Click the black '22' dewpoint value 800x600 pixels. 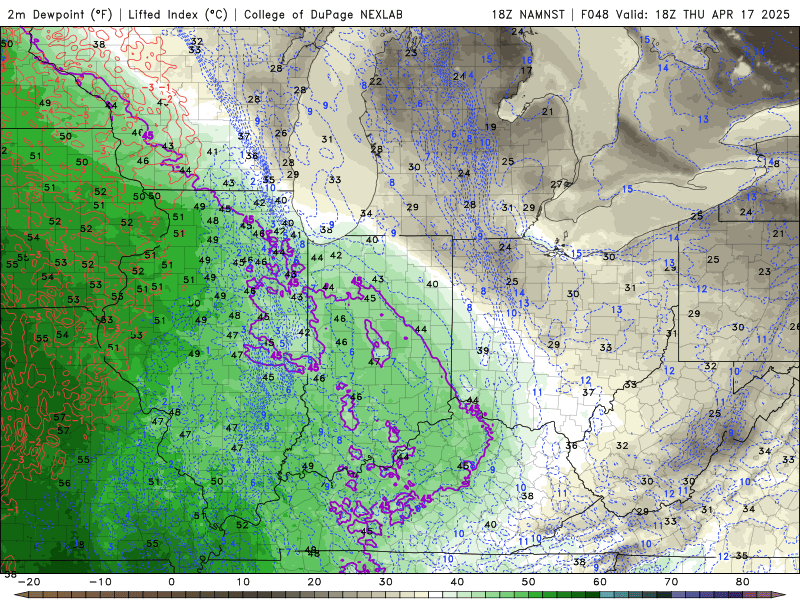(376, 82)
